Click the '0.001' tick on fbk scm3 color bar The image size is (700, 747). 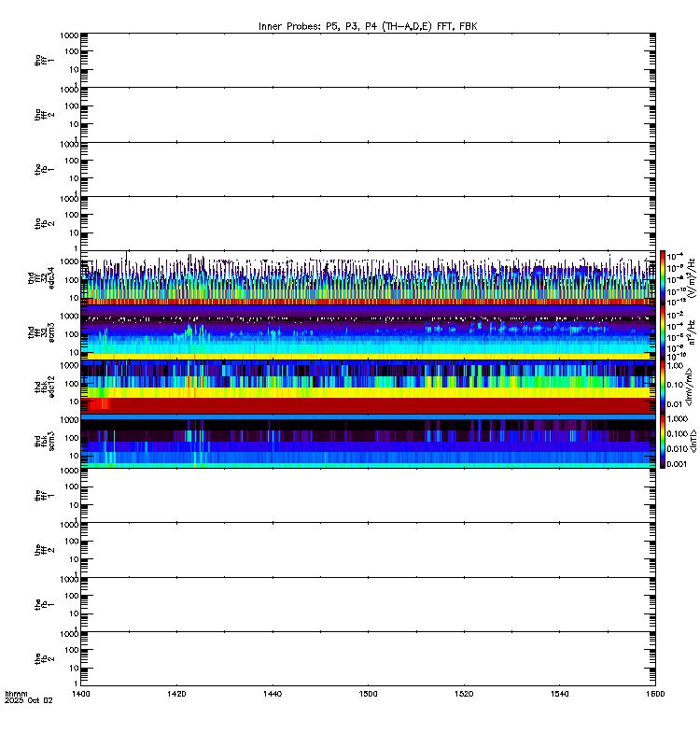click(677, 464)
